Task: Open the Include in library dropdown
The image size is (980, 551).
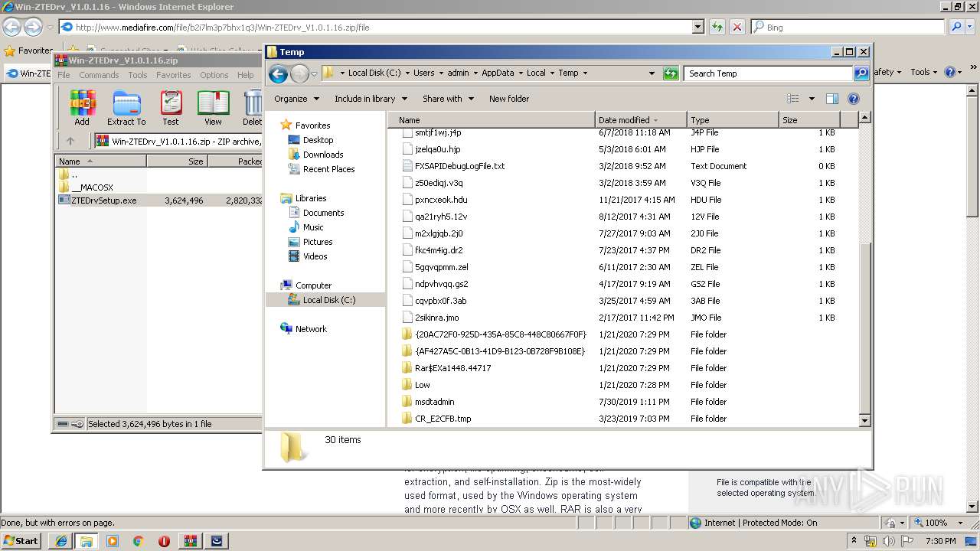Action: [x=371, y=99]
